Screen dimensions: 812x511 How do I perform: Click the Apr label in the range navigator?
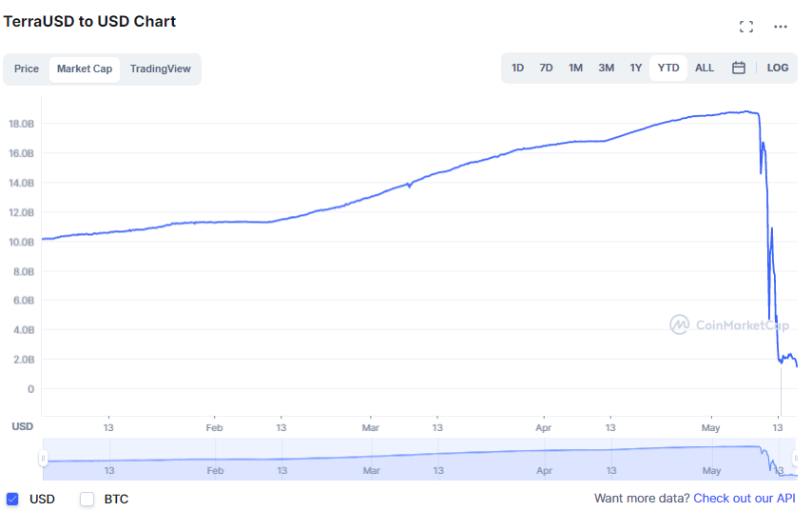tap(544, 471)
